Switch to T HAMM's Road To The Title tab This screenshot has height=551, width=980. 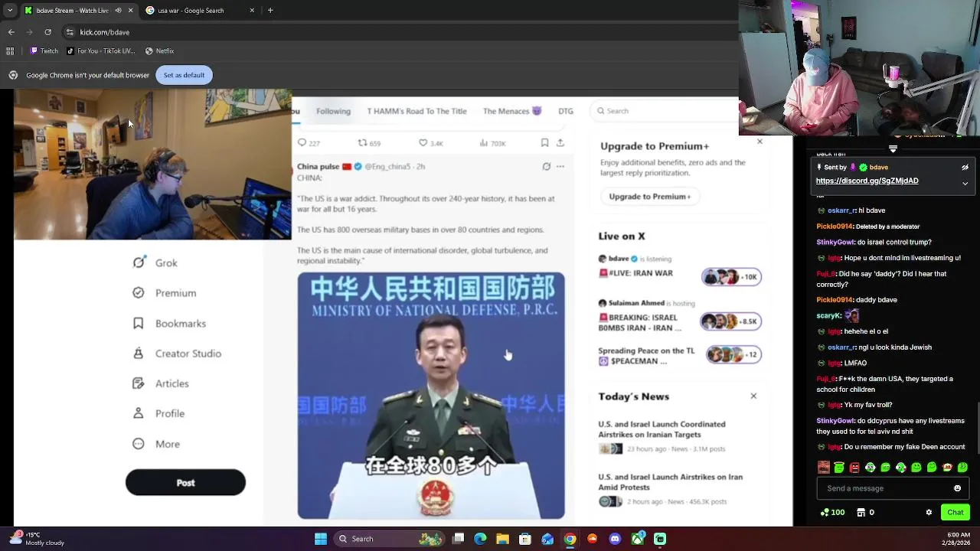(x=416, y=111)
